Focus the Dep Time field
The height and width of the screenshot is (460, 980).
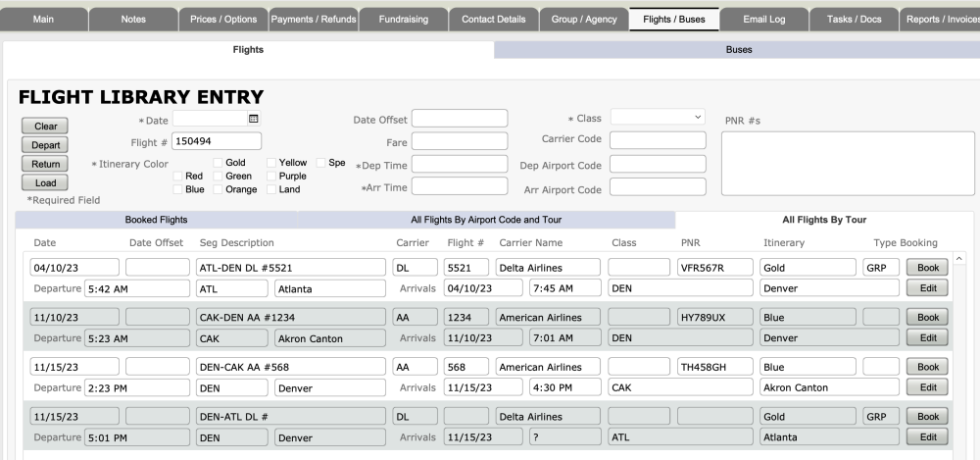[x=460, y=164]
